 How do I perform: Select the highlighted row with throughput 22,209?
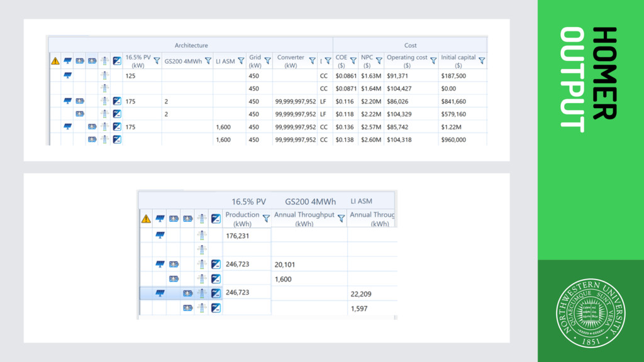269,293
